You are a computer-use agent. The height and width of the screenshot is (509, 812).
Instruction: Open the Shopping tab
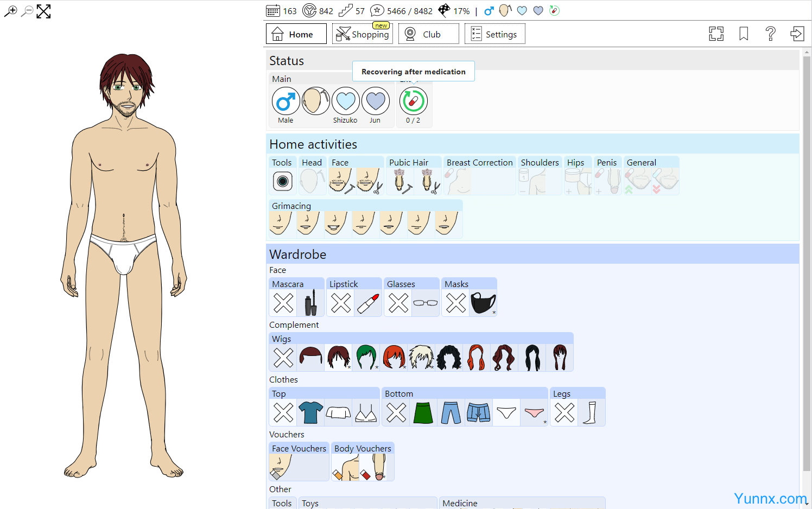coord(363,34)
